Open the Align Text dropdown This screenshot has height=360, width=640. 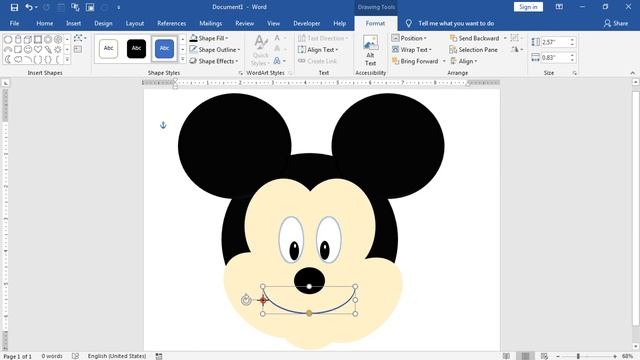[x=318, y=49]
